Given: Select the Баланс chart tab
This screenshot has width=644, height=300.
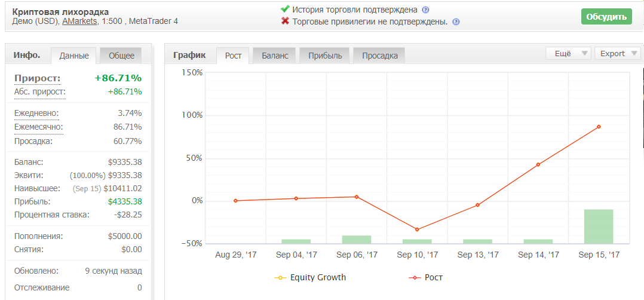Looking at the screenshot, I should click(x=275, y=56).
